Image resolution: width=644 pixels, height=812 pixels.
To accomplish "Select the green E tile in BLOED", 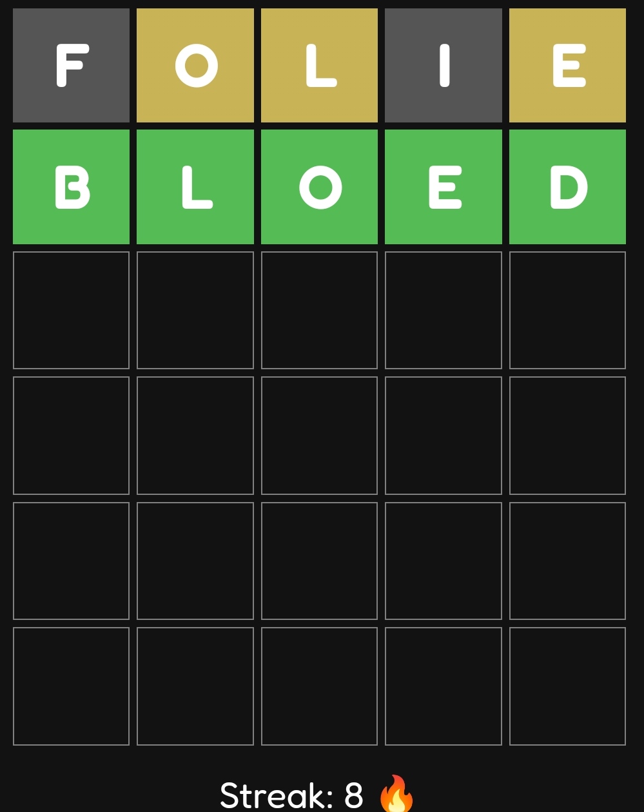I will tap(444, 187).
